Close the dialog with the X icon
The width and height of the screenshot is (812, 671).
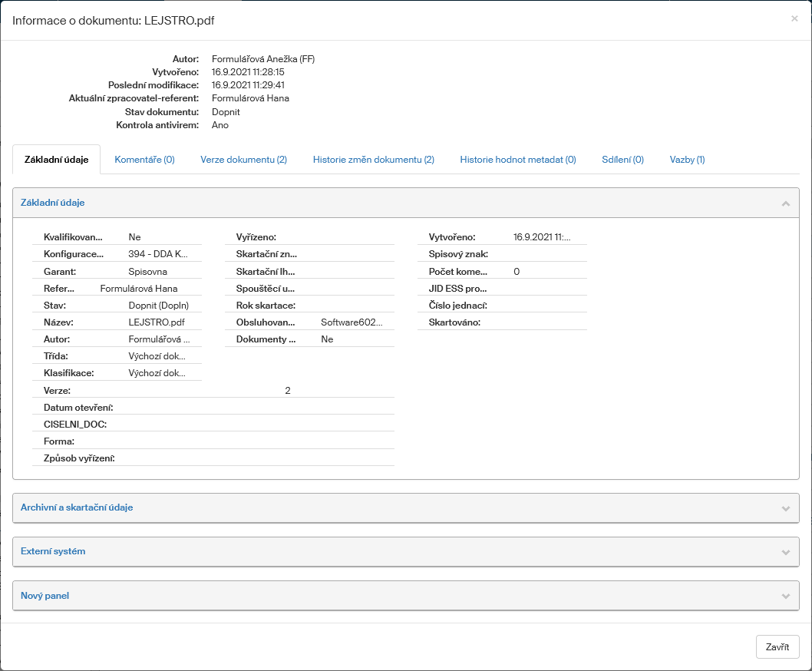pyautogui.click(x=794, y=18)
